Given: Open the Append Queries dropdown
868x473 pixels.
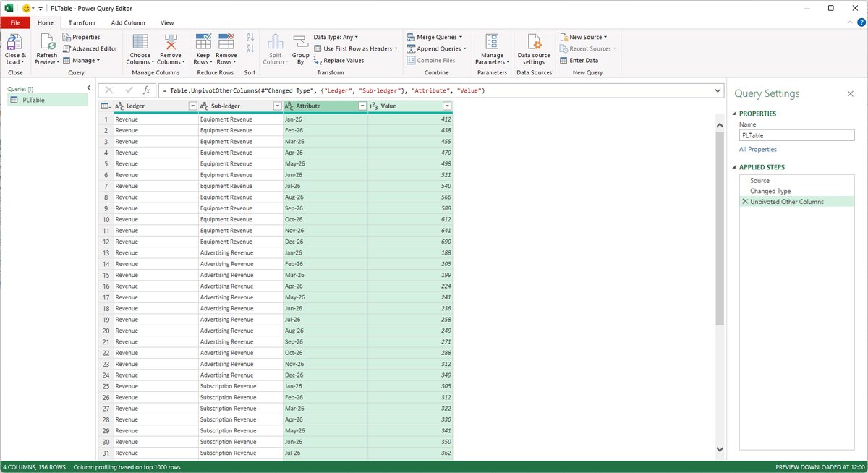Looking at the screenshot, I should pyautogui.click(x=437, y=48).
